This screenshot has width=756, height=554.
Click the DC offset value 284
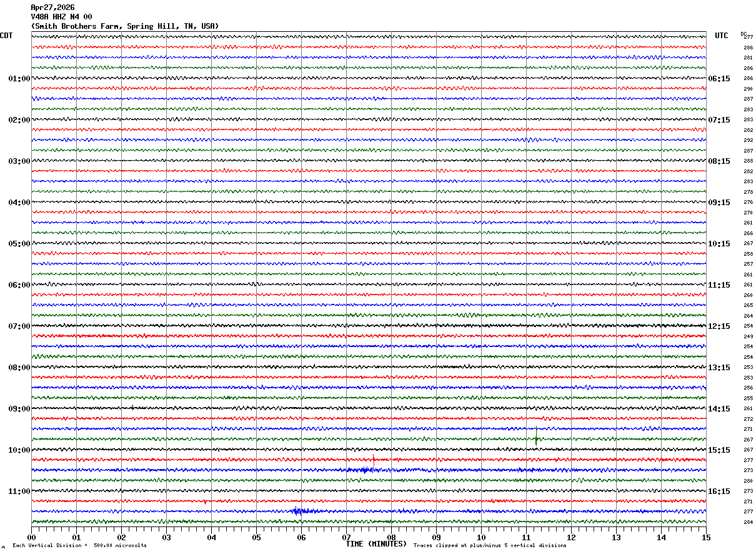(x=748, y=522)
